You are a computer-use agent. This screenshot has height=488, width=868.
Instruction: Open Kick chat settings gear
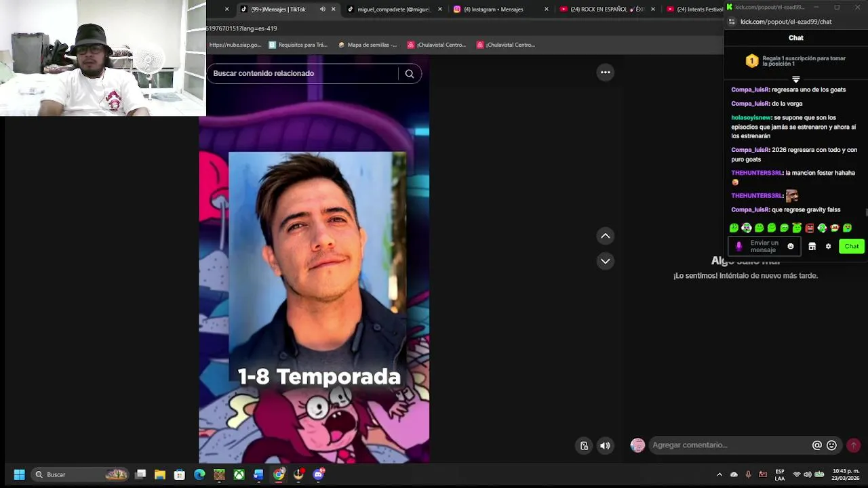[828, 247]
